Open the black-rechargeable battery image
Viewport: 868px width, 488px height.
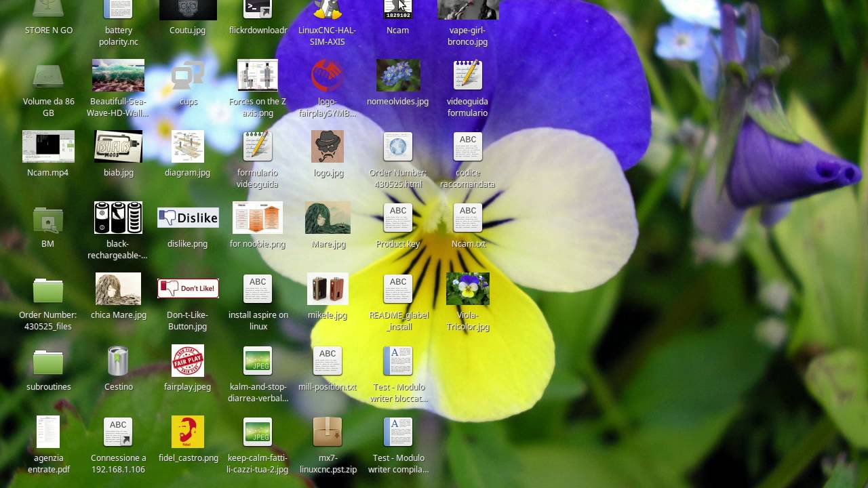(118, 218)
